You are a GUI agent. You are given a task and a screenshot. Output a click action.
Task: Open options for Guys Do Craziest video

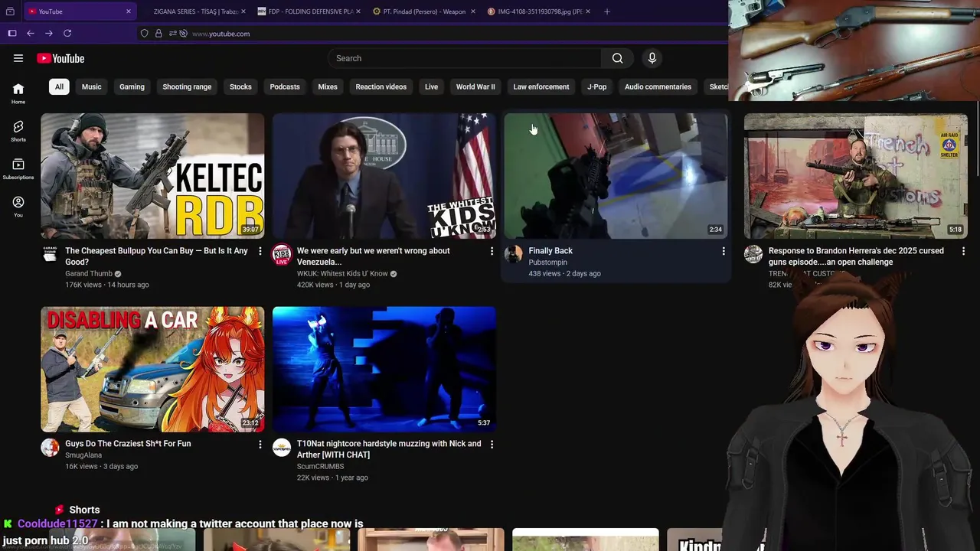[260, 444]
